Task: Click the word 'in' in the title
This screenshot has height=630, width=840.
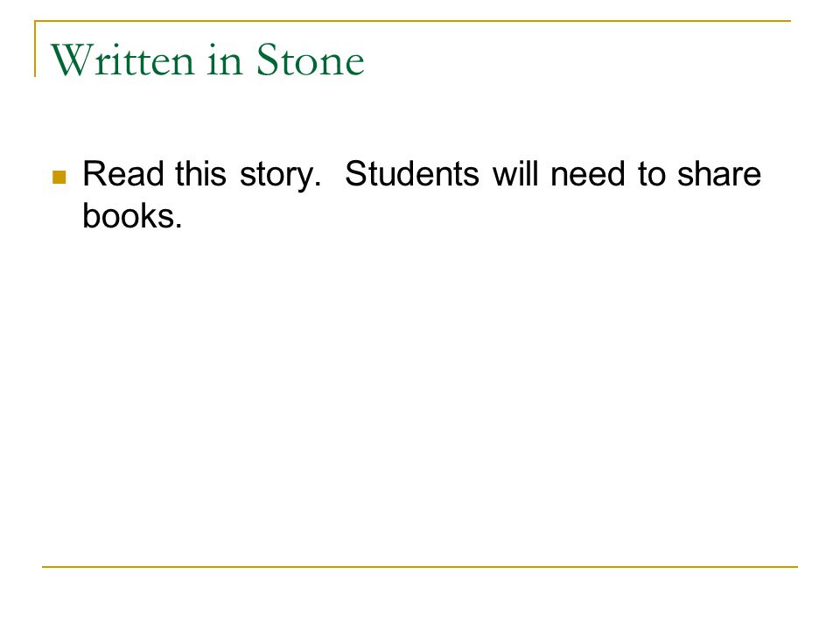Action: 225,60
